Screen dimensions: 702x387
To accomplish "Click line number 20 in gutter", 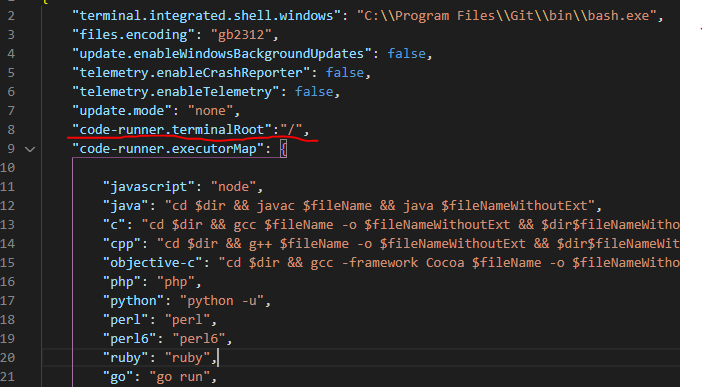I will pos(7,358).
